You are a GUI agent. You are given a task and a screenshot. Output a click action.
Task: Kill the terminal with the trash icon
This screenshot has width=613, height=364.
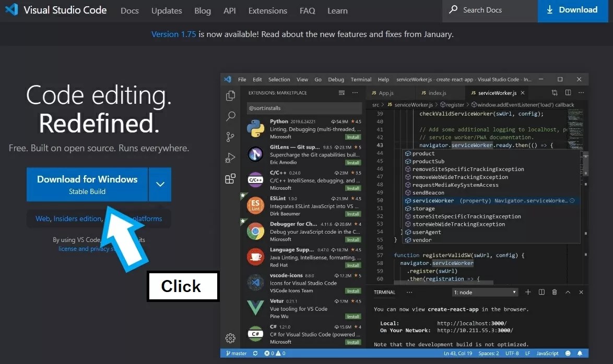coord(555,292)
